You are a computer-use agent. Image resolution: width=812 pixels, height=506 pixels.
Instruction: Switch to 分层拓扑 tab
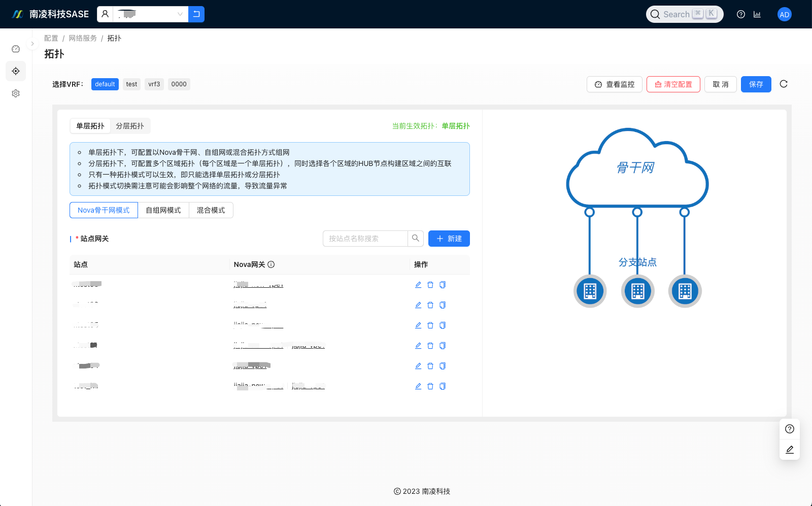point(130,126)
